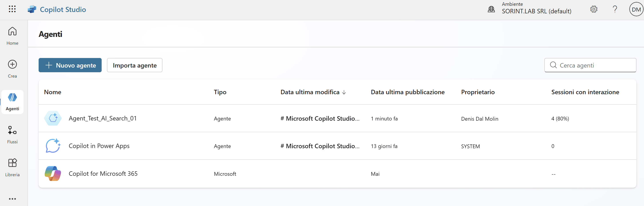The image size is (644, 206).
Task: Click '13 giorni fa' cell
Action: [384, 146]
